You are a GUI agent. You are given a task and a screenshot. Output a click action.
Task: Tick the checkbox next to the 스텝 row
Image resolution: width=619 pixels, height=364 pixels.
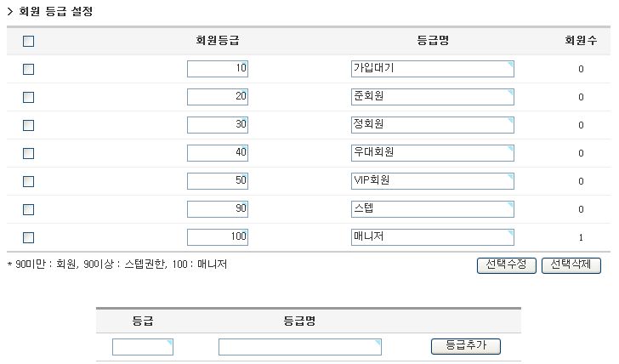(28, 209)
